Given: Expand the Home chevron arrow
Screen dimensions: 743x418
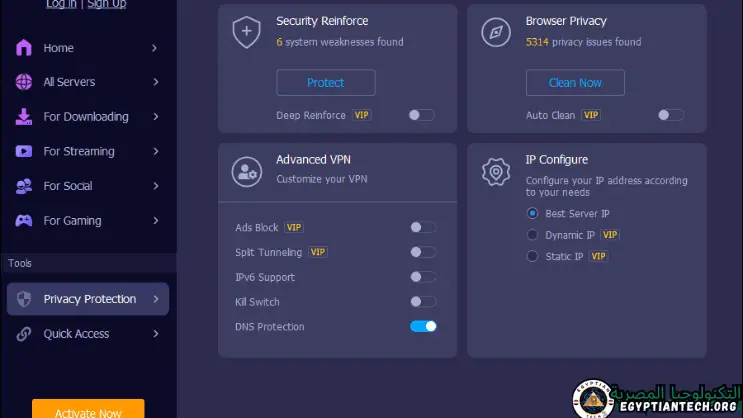Looking at the screenshot, I should pyautogui.click(x=154, y=48).
